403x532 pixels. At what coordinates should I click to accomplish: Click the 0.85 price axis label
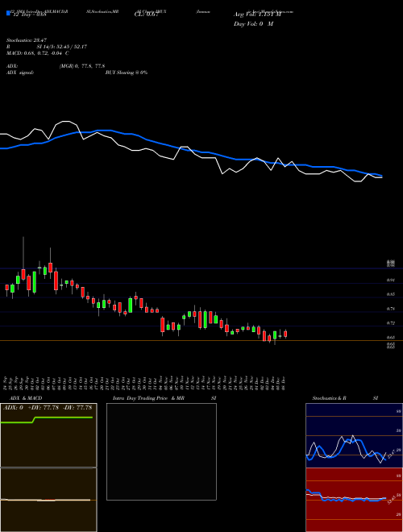pyautogui.click(x=390, y=294)
